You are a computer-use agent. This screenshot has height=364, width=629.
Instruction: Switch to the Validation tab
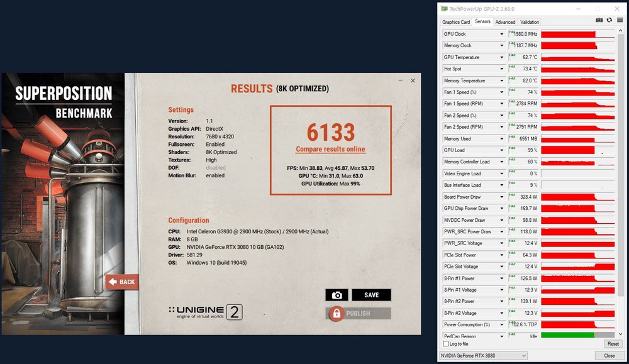(x=530, y=22)
